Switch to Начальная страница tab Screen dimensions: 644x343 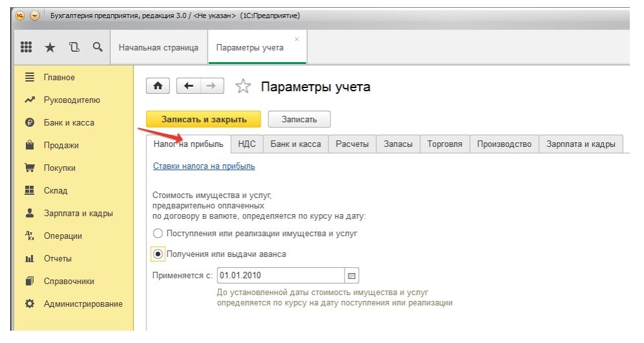point(158,48)
